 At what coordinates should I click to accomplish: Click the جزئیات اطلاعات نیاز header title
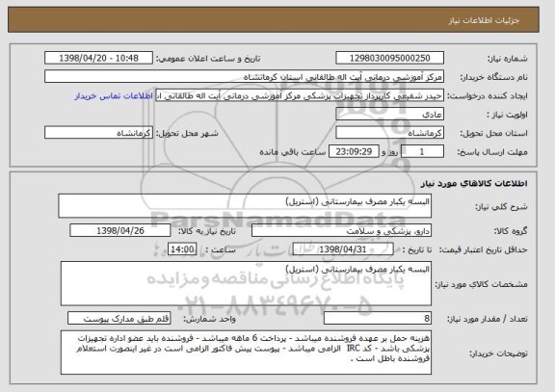coord(484,20)
